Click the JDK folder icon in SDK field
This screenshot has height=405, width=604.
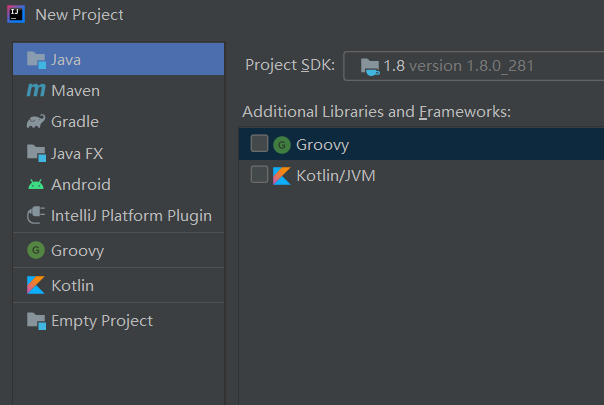point(370,67)
